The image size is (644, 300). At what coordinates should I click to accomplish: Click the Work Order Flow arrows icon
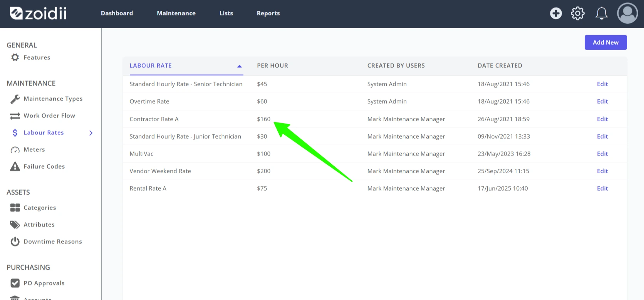tap(15, 116)
